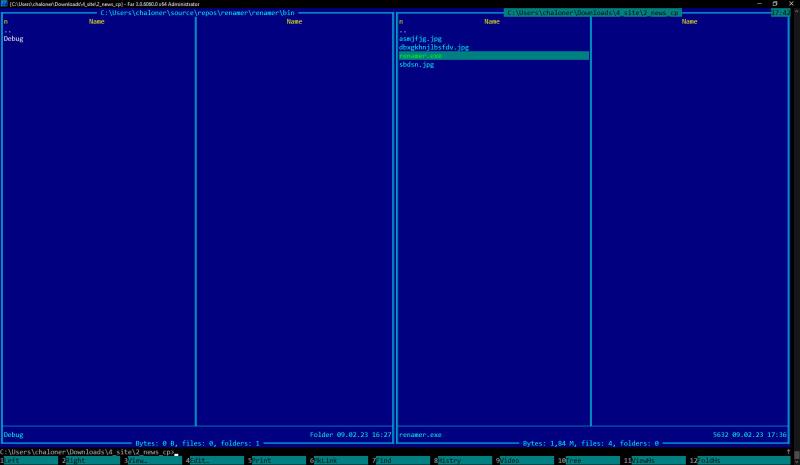800x465 pixels.
Task: Click the 5 Print key bar button
Action: pos(277,460)
